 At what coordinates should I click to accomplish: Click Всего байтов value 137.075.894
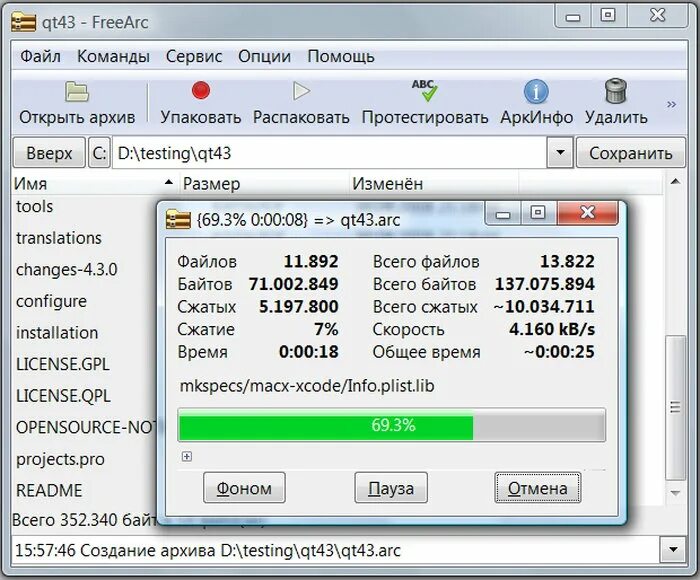click(545, 284)
